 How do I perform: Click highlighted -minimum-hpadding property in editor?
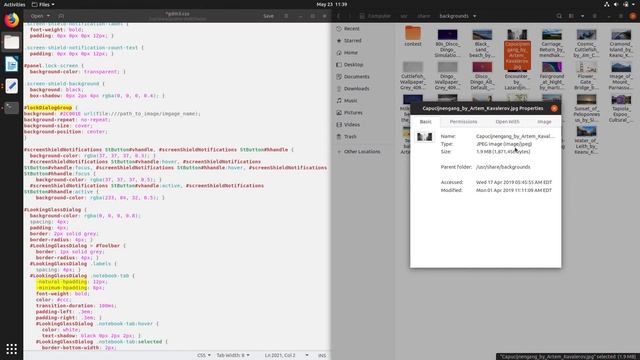[61, 288]
